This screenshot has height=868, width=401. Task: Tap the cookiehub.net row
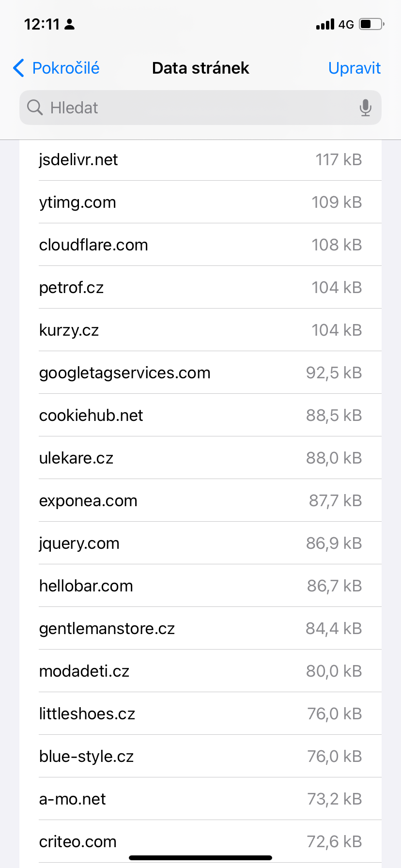[x=200, y=416]
